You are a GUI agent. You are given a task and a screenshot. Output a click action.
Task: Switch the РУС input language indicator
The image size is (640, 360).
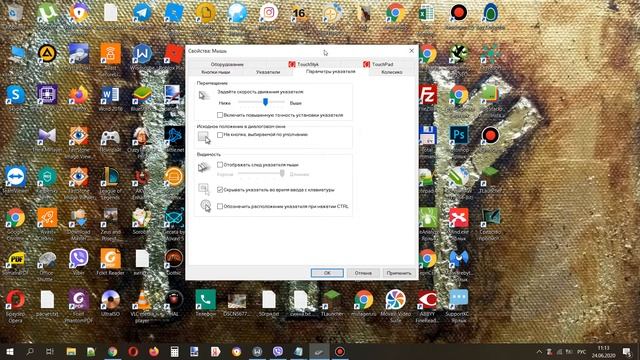(582, 352)
